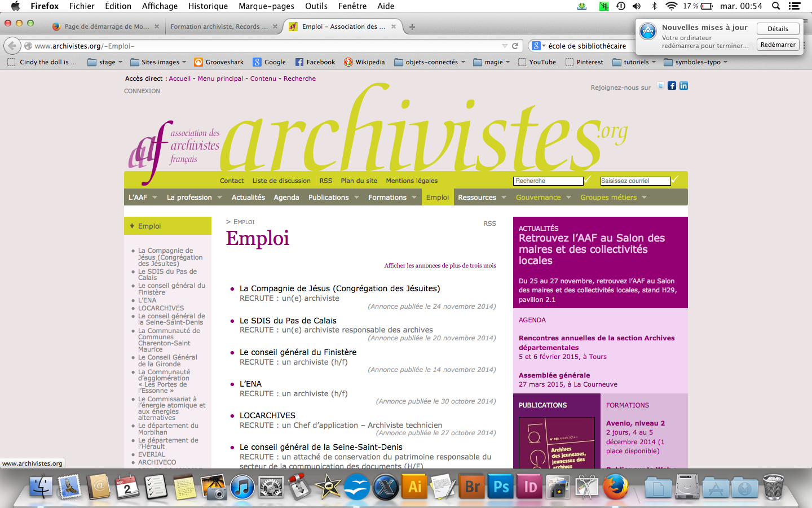This screenshot has width=812, height=508.
Task: Click Afficher les annonces de plus de trois mois
Action: point(440,265)
